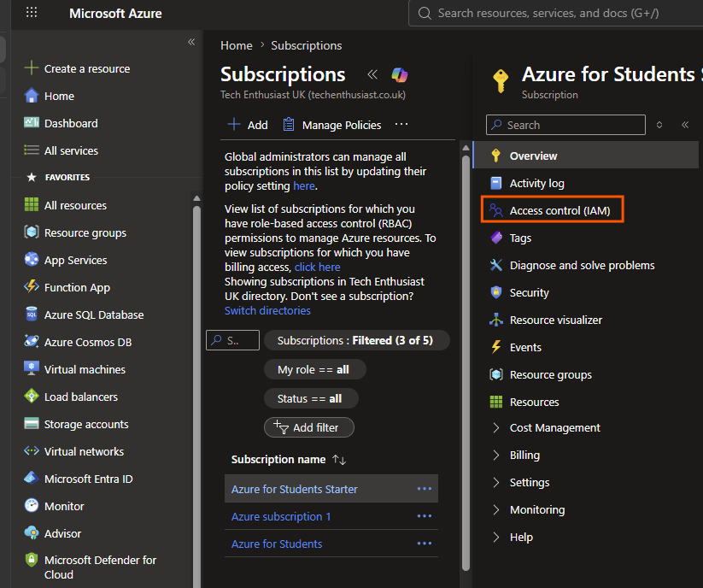Toggle expand-collapse arrows beside resource menu Search
Screen dimensions: 703x588
point(659,125)
